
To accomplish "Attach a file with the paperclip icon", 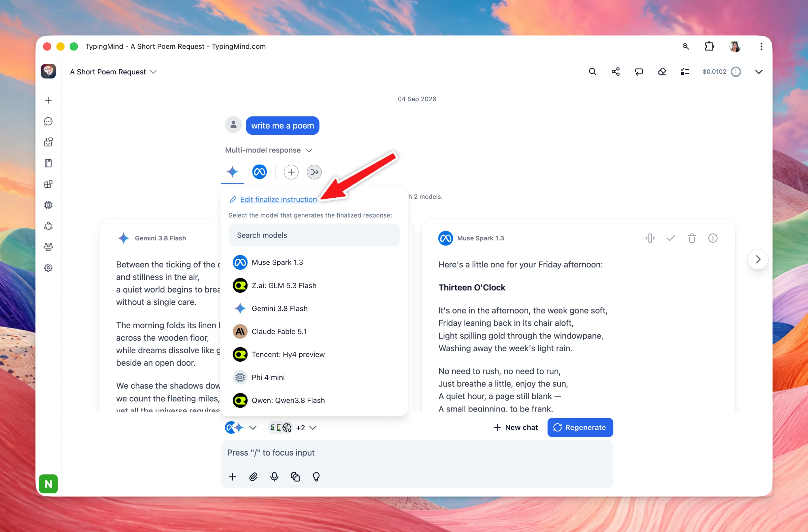I will [x=253, y=477].
